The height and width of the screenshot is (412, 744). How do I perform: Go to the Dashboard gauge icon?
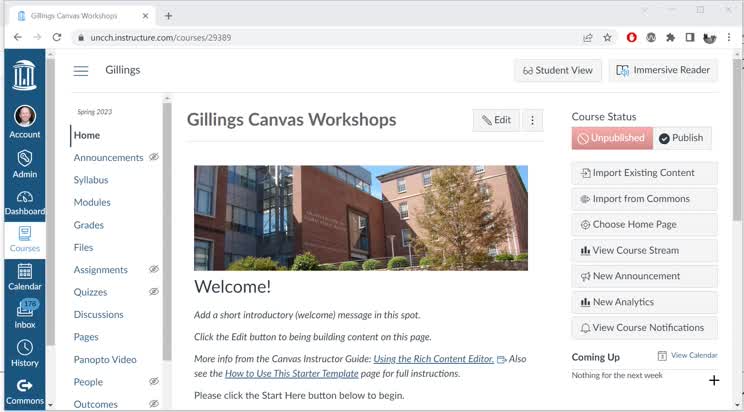(25, 197)
